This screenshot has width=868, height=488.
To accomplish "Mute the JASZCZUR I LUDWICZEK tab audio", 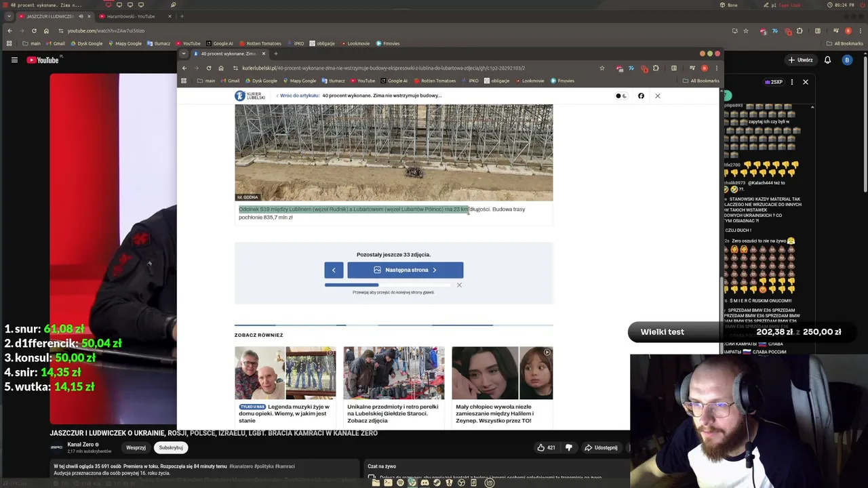I will click(x=80, y=16).
